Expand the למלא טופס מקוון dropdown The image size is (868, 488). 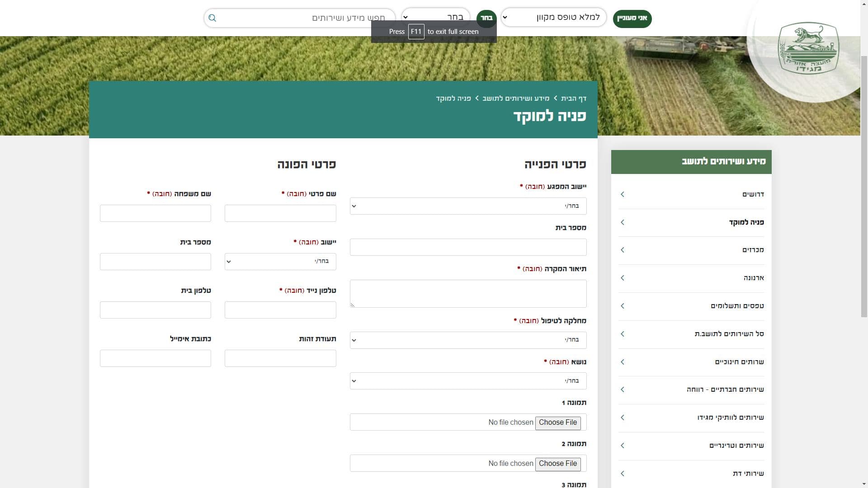click(553, 18)
